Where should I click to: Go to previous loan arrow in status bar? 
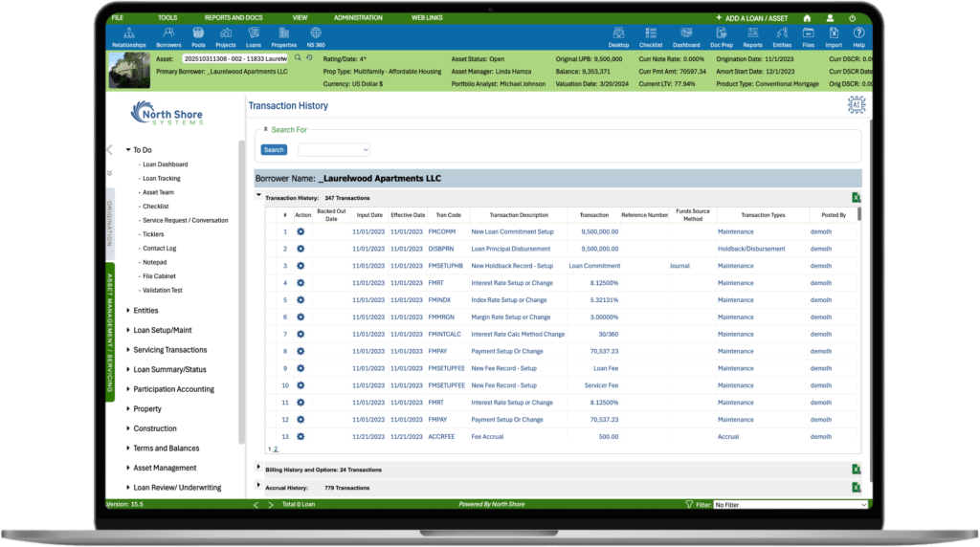(x=255, y=505)
